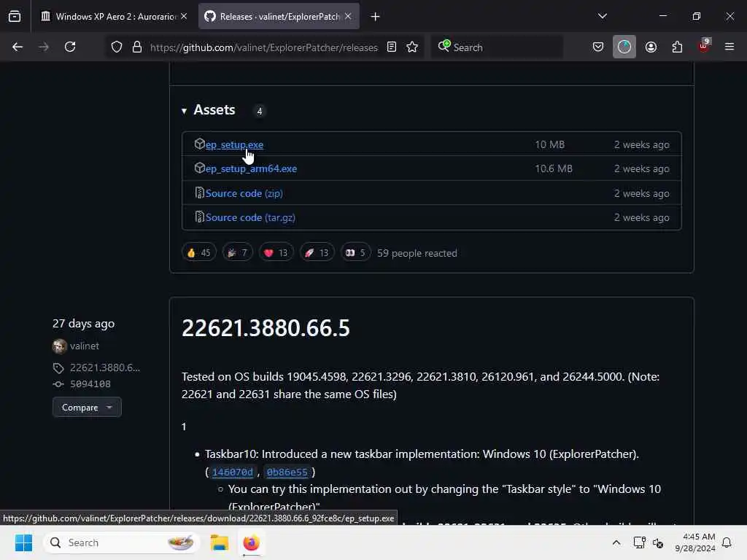Open the Compare dropdown

(87, 407)
